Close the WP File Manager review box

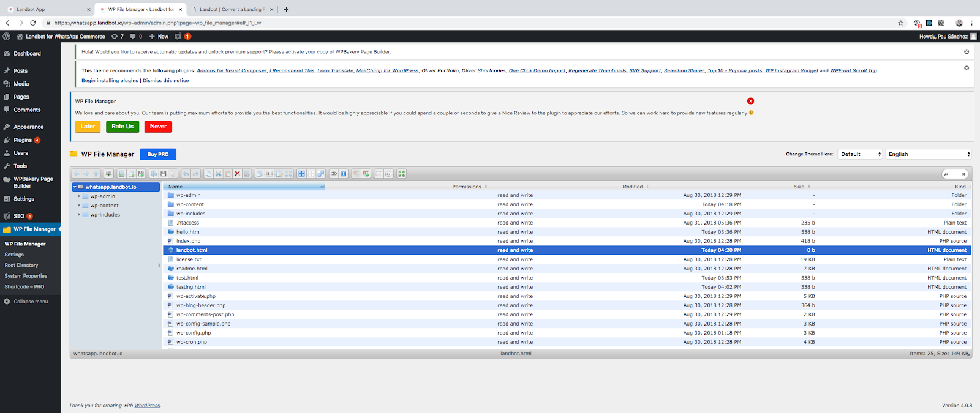click(x=750, y=101)
